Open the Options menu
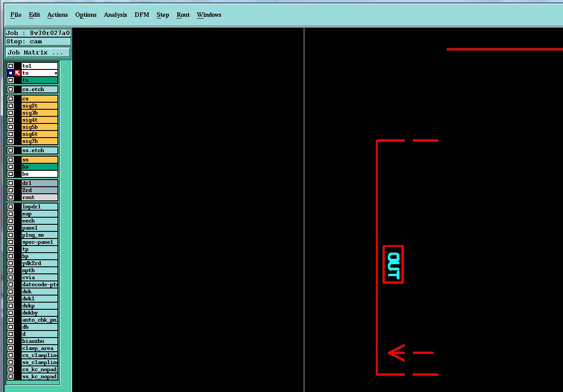This screenshot has height=392, width=563. (86, 15)
